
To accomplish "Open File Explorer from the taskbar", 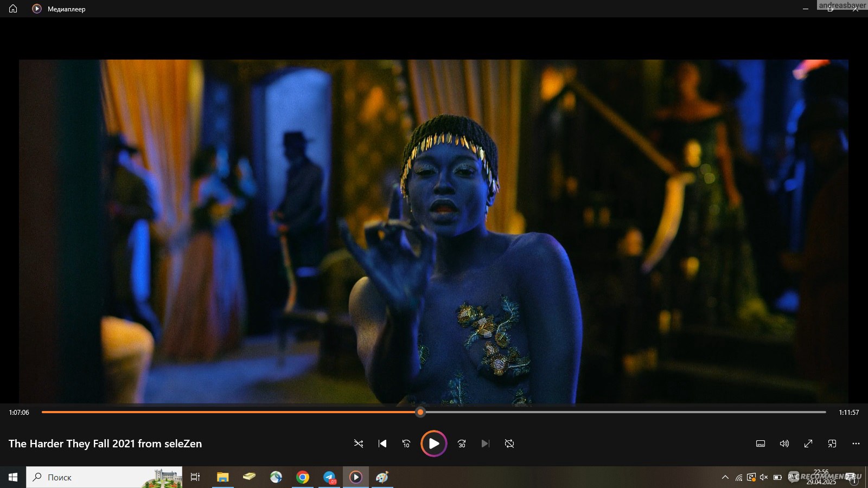I will [x=223, y=477].
